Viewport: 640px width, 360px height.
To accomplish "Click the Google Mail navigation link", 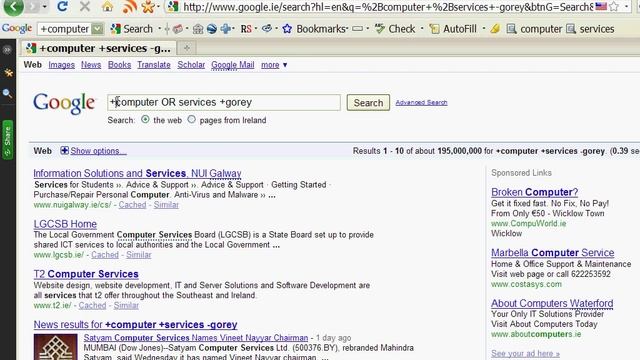I will [233, 65].
